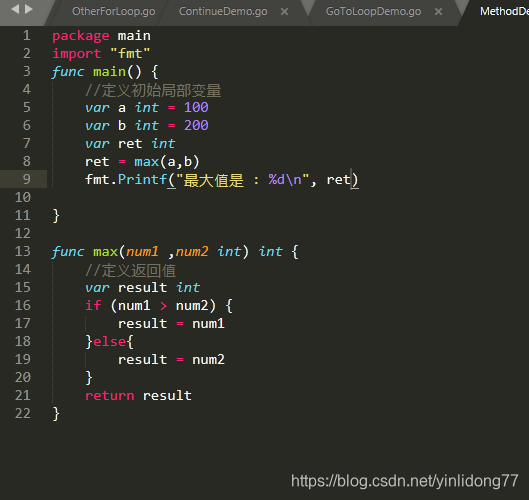The image size is (529, 500).
Task: Click line number 1 in gutter
Action: (27, 35)
